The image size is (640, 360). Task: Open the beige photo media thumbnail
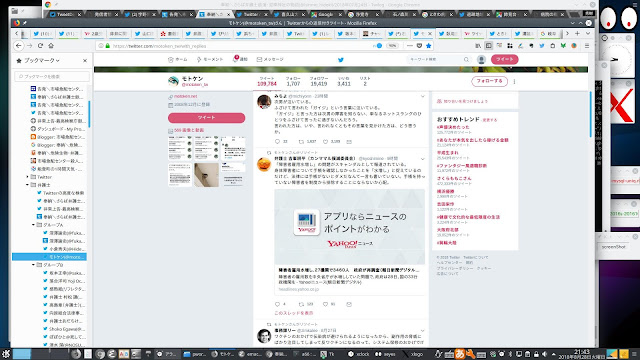pos(206,175)
